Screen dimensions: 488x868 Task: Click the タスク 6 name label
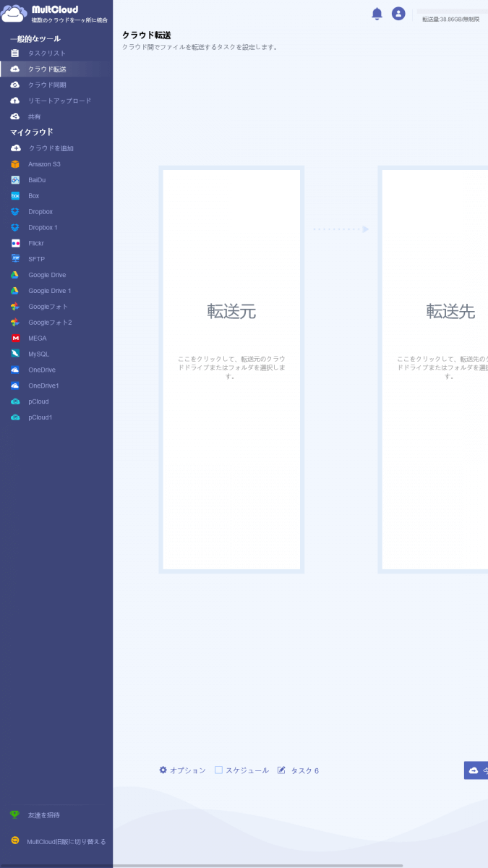pyautogui.click(x=304, y=771)
